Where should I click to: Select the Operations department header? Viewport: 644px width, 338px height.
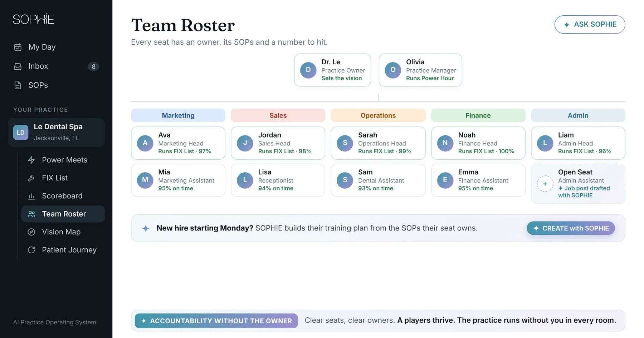pos(378,115)
